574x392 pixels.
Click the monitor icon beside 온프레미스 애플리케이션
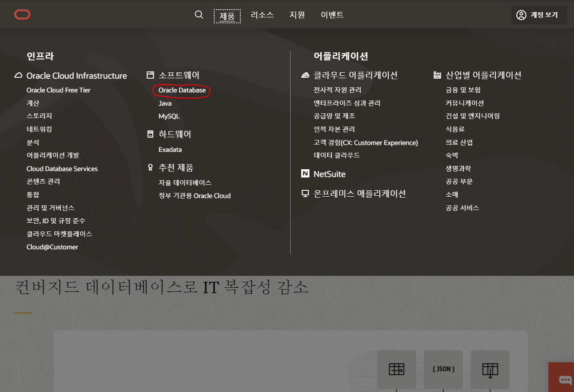(x=305, y=193)
